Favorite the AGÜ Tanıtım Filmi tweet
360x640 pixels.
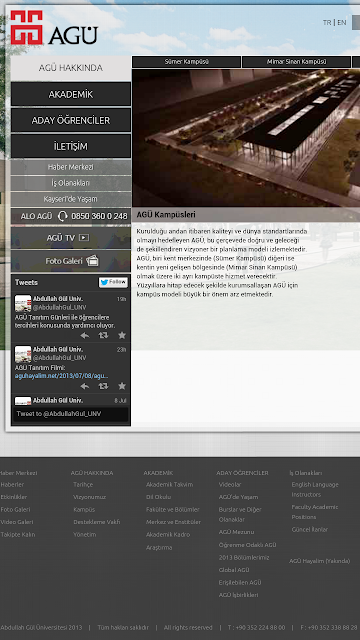coord(122,386)
